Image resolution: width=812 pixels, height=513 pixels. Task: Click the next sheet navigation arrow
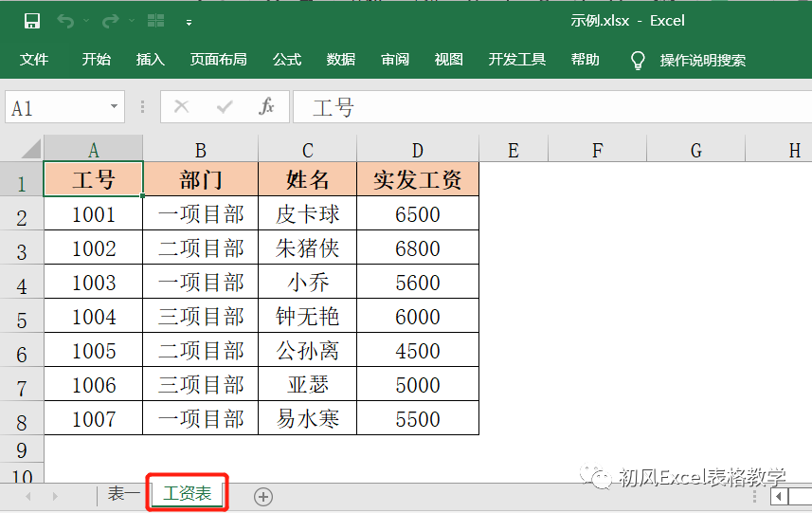(55, 497)
